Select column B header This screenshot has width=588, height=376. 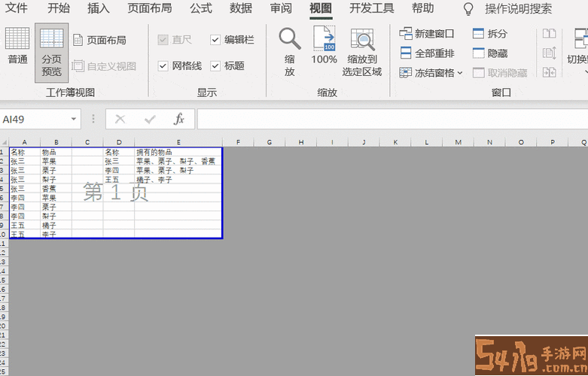click(x=56, y=142)
